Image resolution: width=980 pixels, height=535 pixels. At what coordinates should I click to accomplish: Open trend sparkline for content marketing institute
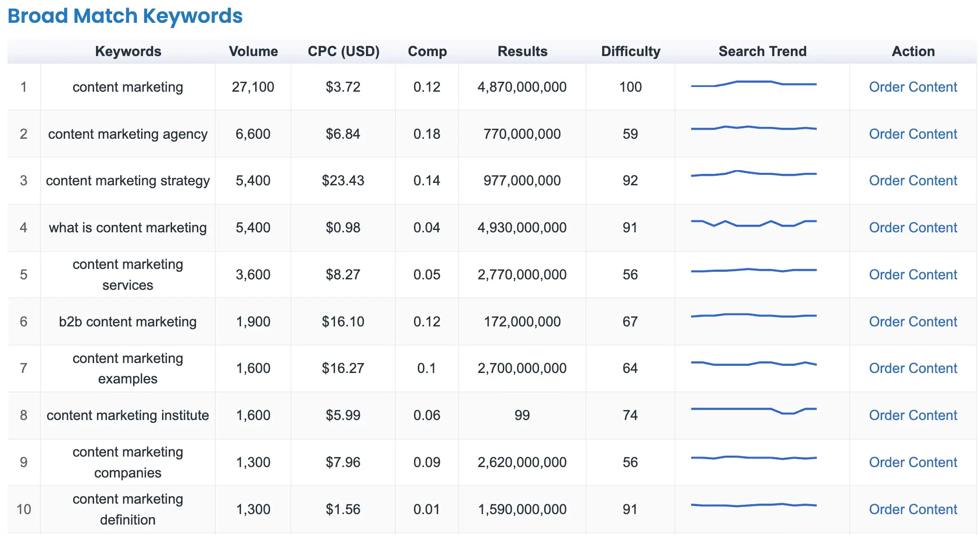click(x=754, y=411)
